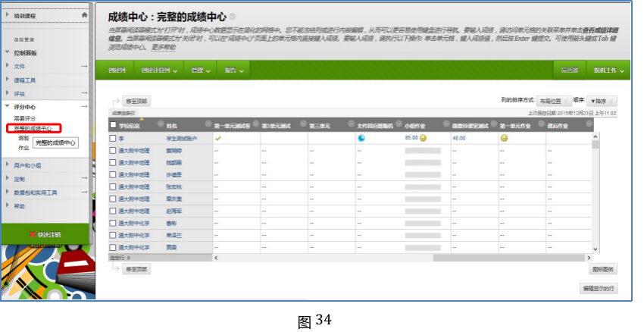Click the arrow icon right of 评估
This screenshot has height=332, width=644.
point(84,93)
